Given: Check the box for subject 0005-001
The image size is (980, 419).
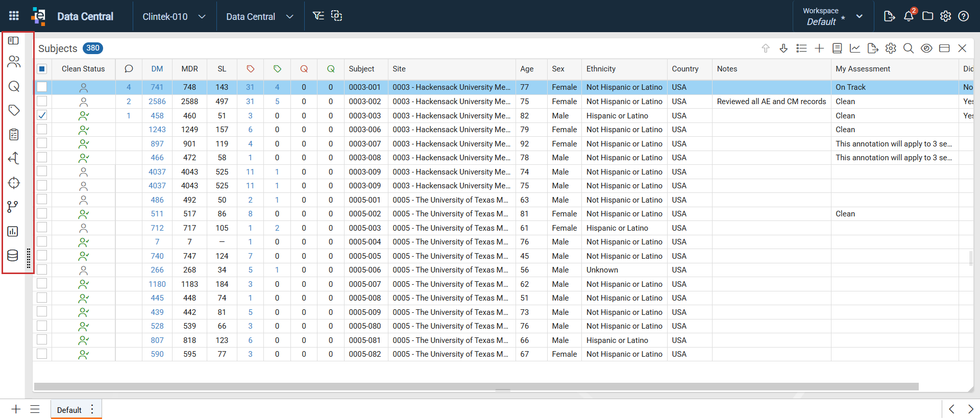Looking at the screenshot, I should pyautogui.click(x=42, y=200).
